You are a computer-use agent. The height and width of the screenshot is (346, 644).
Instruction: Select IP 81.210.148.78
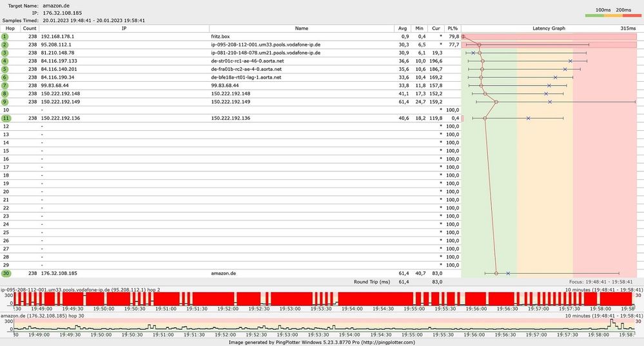[57, 53]
